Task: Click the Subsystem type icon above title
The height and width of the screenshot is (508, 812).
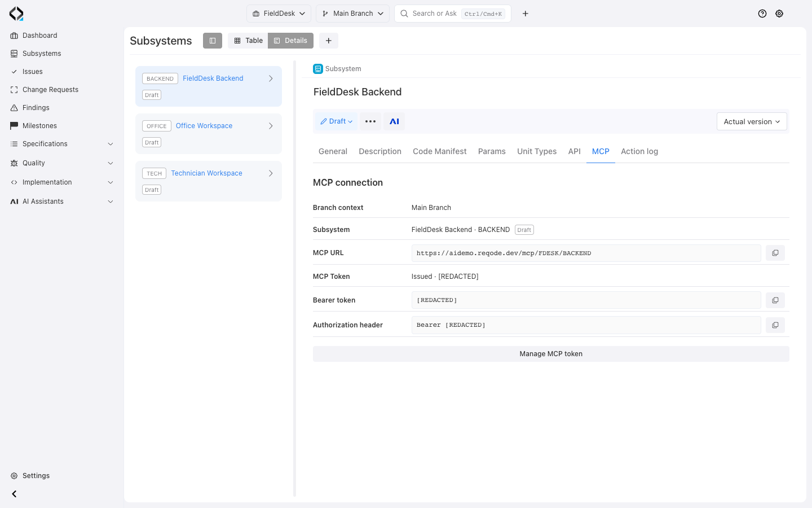Action: tap(318, 69)
